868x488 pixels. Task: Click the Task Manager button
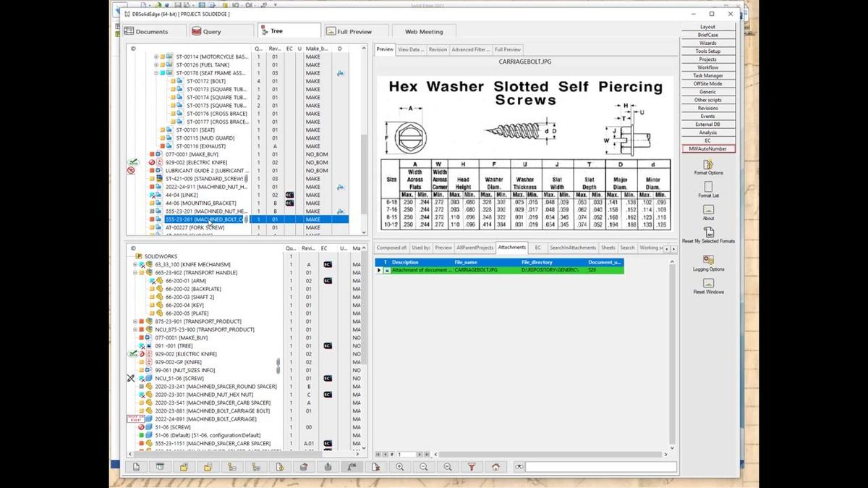(x=708, y=75)
